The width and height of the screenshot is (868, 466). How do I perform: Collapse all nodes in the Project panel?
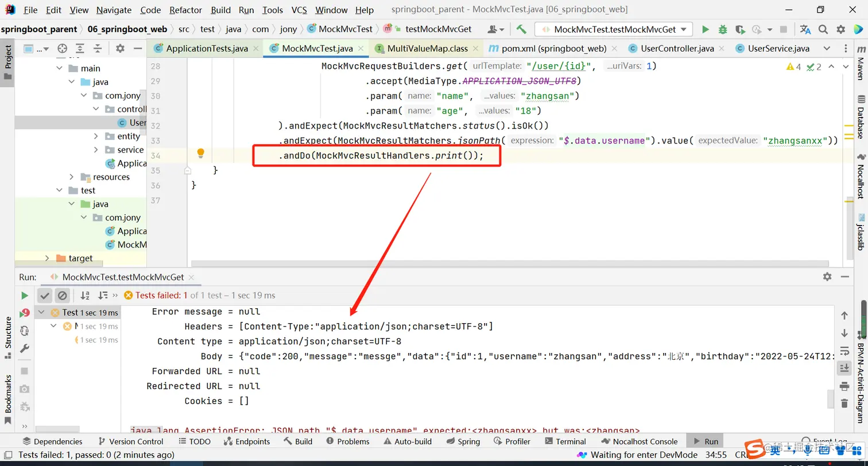point(97,49)
